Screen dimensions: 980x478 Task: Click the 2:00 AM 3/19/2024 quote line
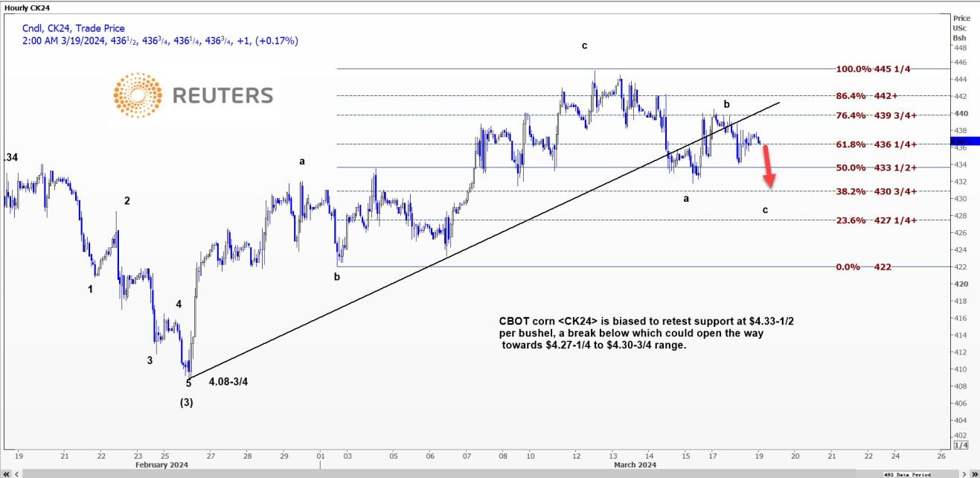click(160, 41)
